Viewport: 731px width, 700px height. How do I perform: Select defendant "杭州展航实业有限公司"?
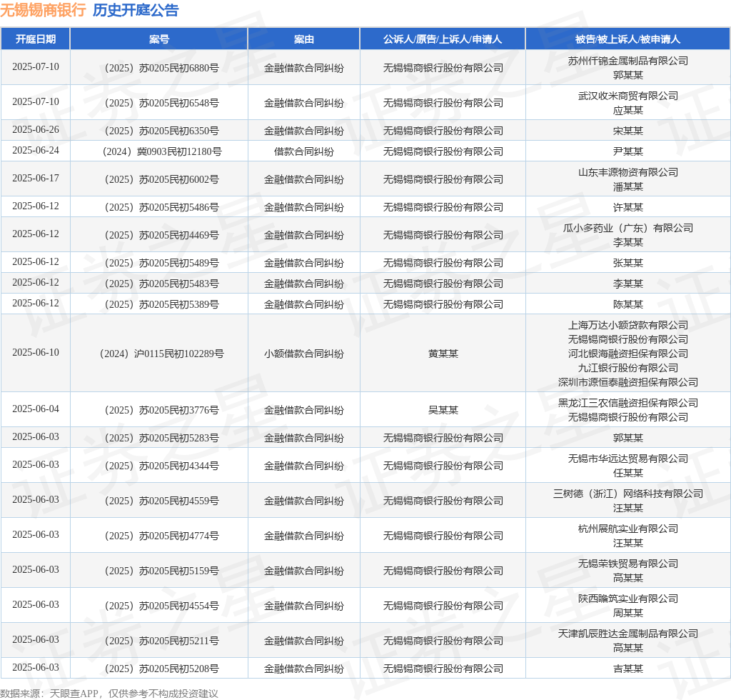(x=628, y=529)
